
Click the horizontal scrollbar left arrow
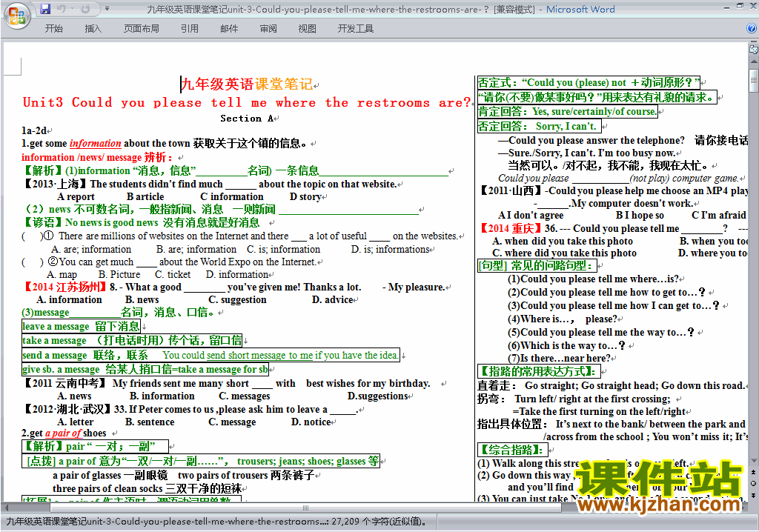click(5, 508)
